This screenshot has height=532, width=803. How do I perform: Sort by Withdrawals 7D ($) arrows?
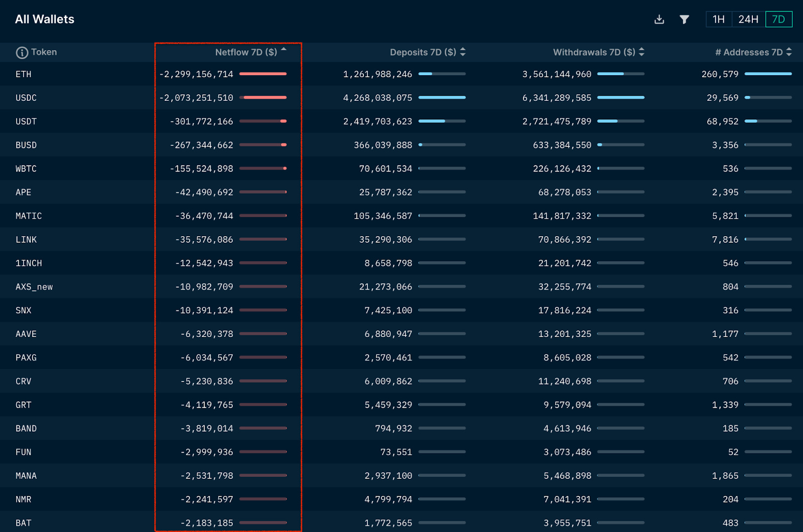point(641,52)
